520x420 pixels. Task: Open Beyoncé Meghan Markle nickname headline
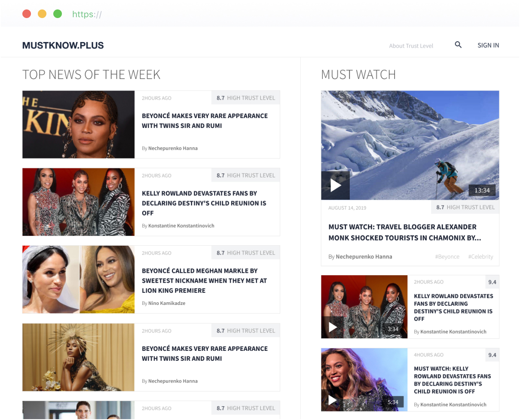pos(205,280)
